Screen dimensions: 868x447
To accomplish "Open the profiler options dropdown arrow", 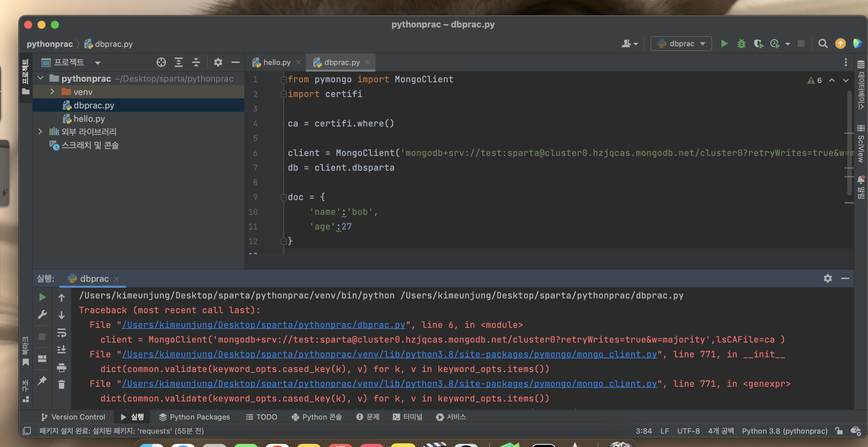I will (787, 44).
